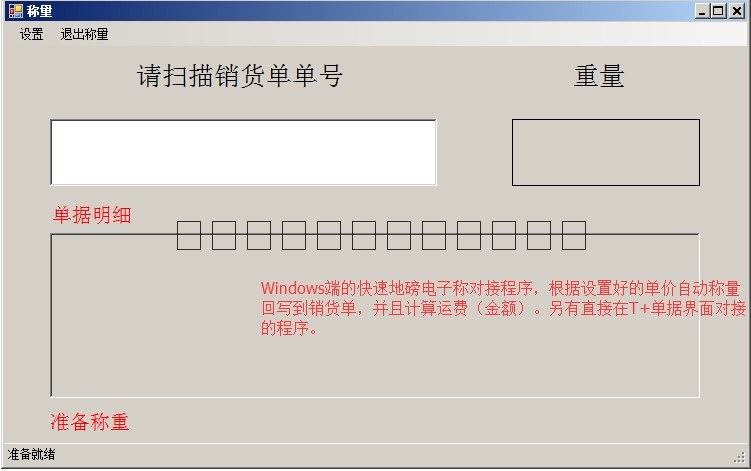The width and height of the screenshot is (751, 471).
Task: Click the resize grip in the status bar corner
Action: [740, 458]
